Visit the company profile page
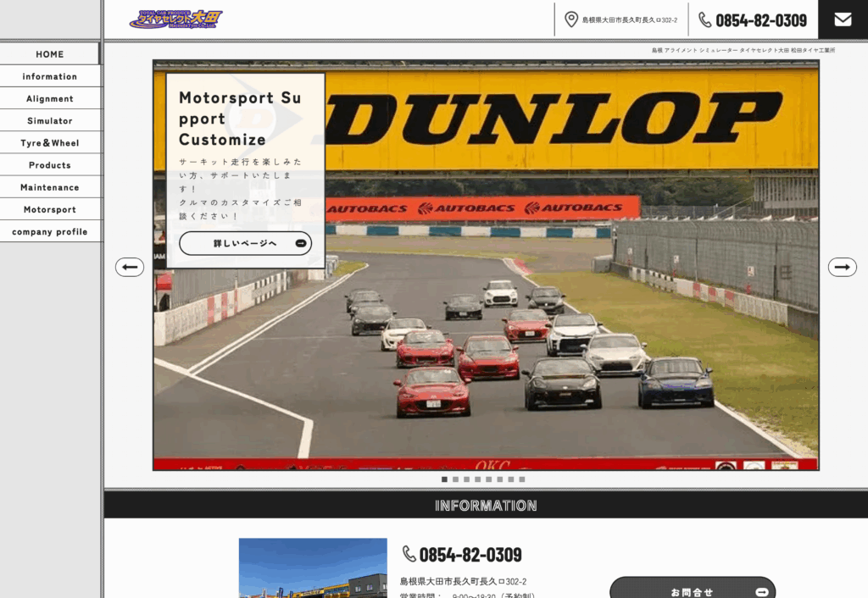This screenshot has height=598, width=868. [50, 231]
